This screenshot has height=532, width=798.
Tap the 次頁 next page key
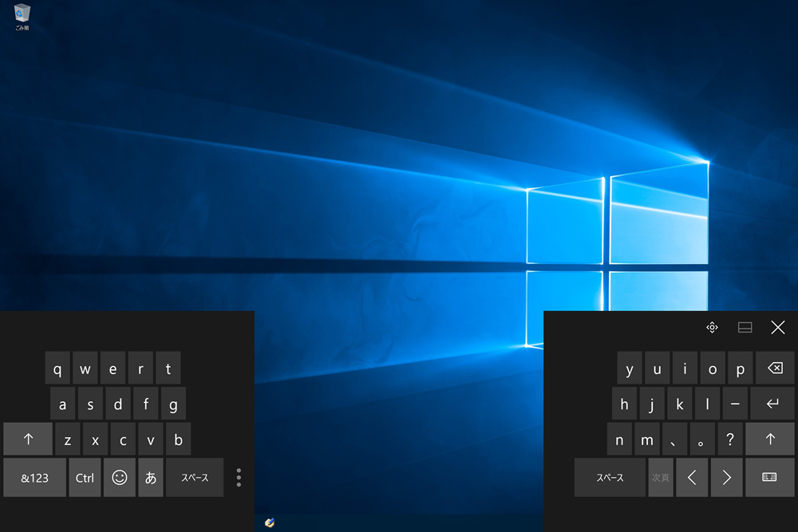tap(661, 478)
